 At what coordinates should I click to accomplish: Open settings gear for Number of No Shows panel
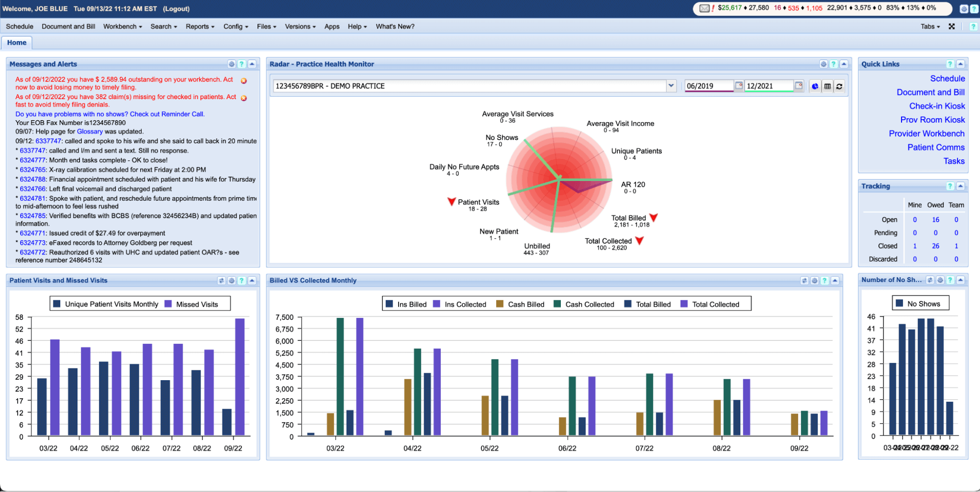coord(940,280)
